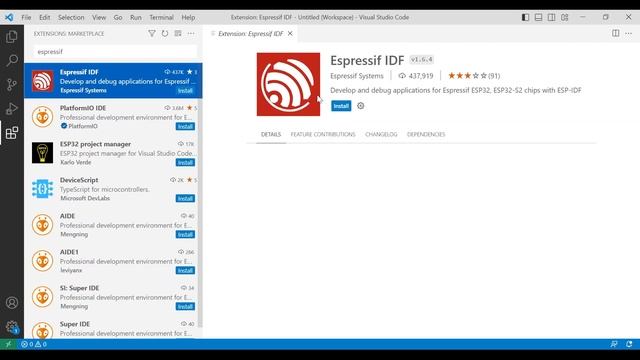
Task: Install DeviceScript extension
Action: [x=185, y=198]
